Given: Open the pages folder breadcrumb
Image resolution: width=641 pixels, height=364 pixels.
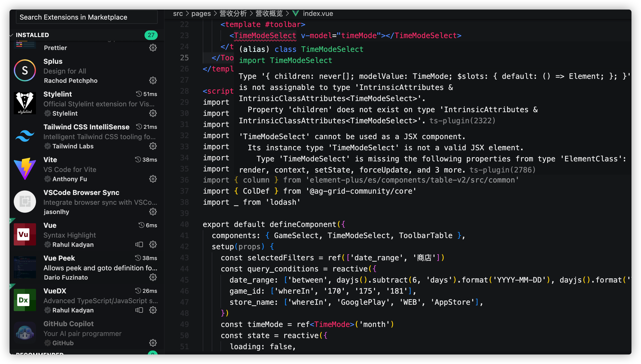Looking at the screenshot, I should (x=201, y=13).
